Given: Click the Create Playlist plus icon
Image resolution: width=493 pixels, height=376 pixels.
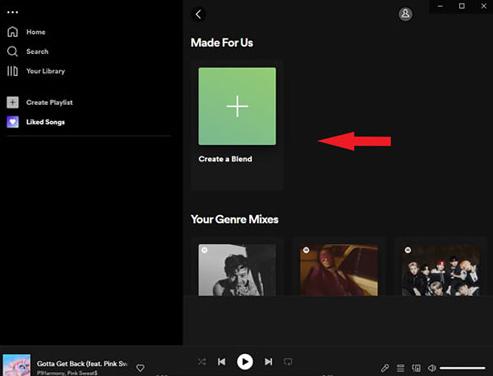Looking at the screenshot, I should (13, 102).
